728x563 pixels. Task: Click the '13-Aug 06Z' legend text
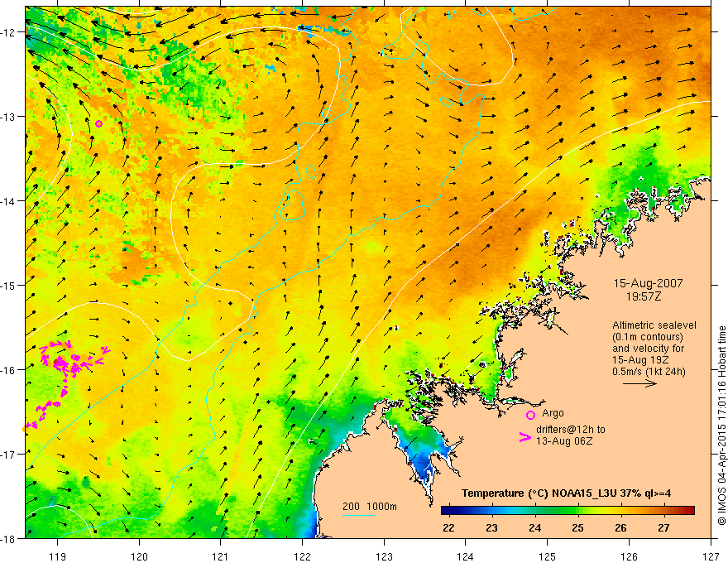click(564, 441)
